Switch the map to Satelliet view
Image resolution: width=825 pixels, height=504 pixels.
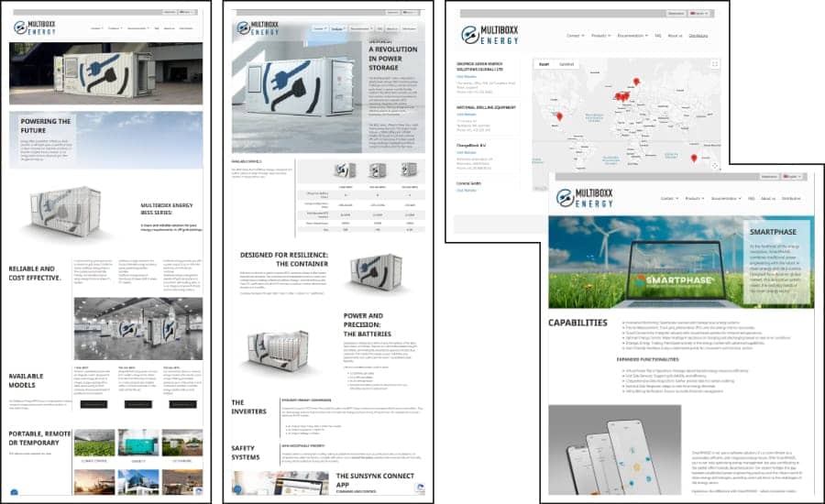point(566,64)
